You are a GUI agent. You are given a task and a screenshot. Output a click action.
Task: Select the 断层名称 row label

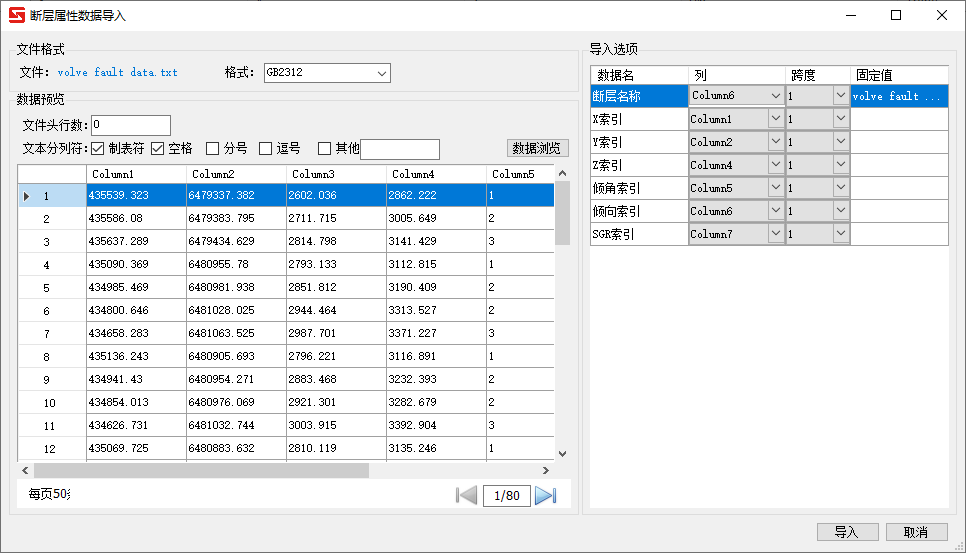[x=639, y=96]
